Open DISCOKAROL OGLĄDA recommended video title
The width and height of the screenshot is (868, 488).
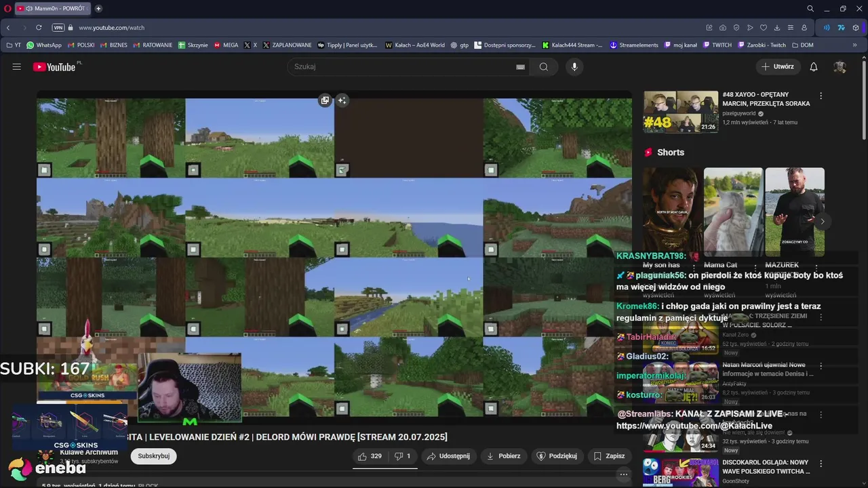coord(766,467)
